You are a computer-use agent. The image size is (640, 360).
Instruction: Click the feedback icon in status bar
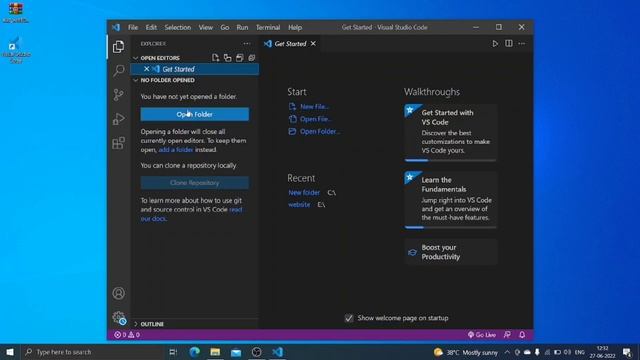pyautogui.click(x=507, y=335)
